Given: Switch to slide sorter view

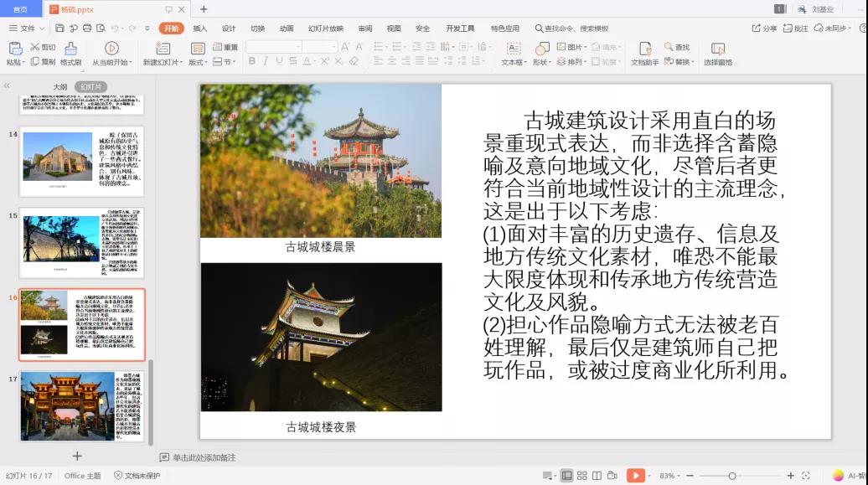Looking at the screenshot, I should click(x=581, y=476).
